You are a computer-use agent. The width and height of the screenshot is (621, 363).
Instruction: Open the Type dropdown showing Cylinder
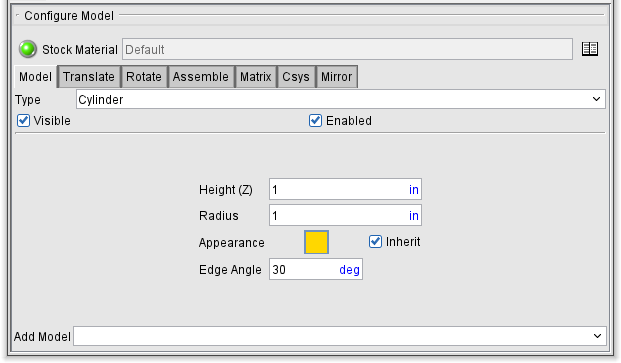point(341,99)
